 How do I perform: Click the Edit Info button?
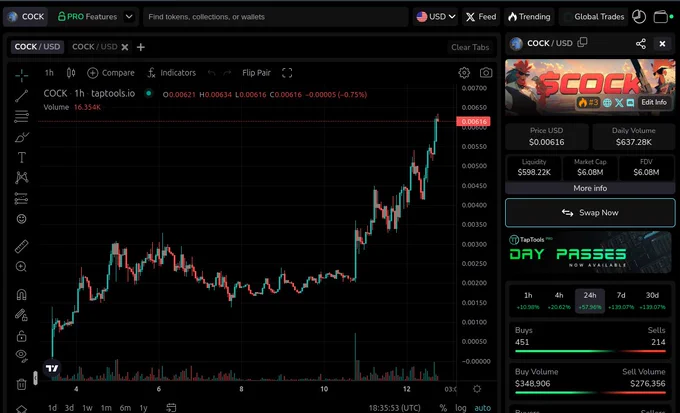pos(654,102)
